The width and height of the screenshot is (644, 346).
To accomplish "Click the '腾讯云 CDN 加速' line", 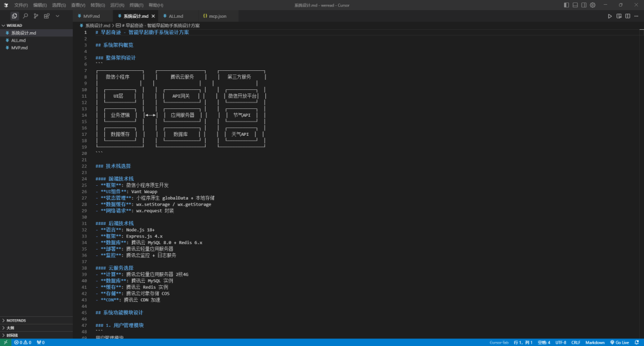I will tap(128, 300).
